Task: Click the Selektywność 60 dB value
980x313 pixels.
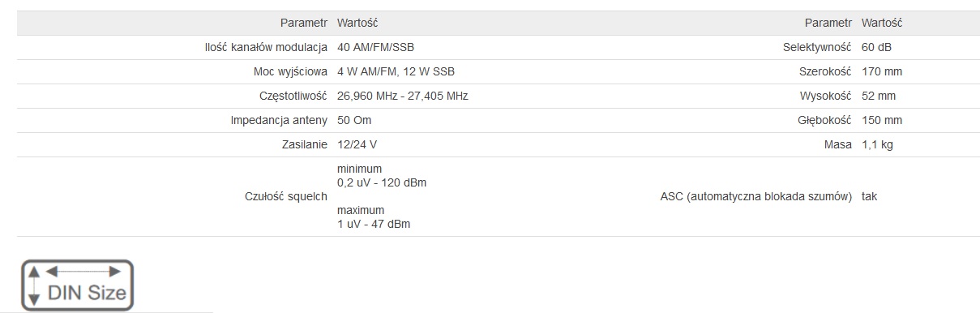Action: point(876,47)
